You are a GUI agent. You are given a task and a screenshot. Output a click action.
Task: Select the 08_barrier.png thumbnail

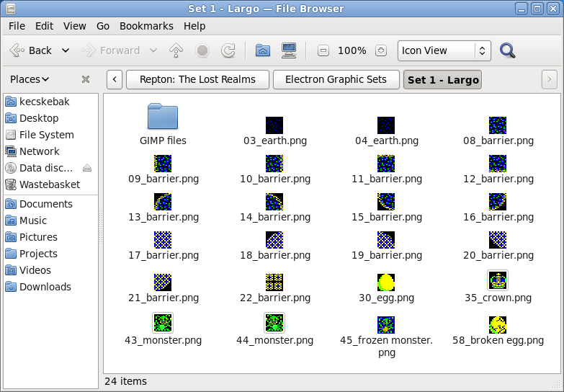coord(498,125)
